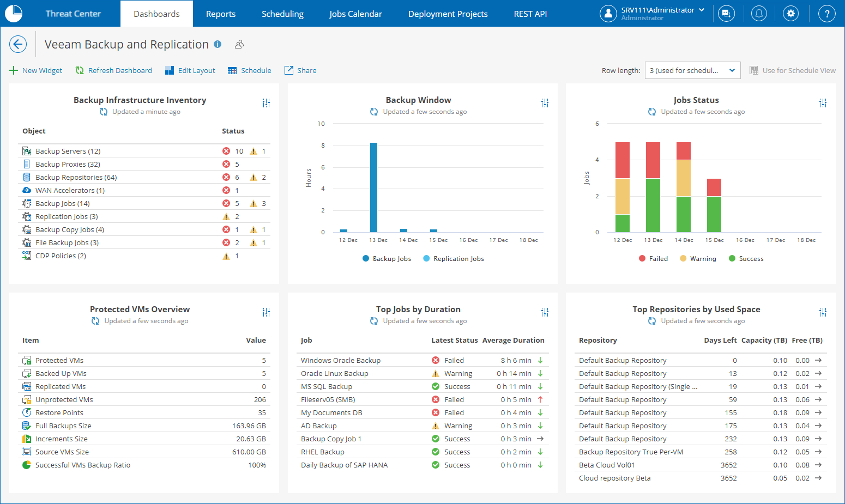Open Backup Infrastructure Inventory widget settings
845x504 pixels.
coord(266,103)
